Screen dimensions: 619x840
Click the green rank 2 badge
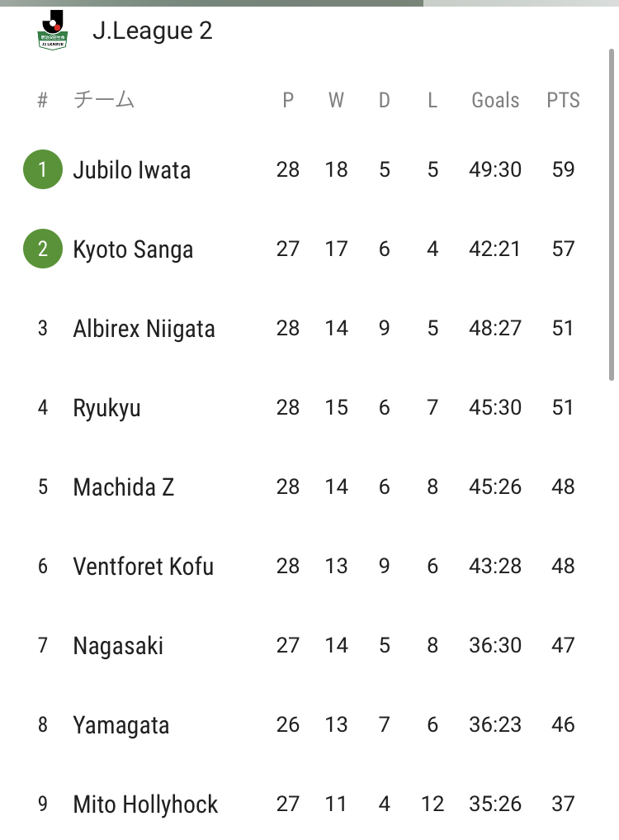43,249
